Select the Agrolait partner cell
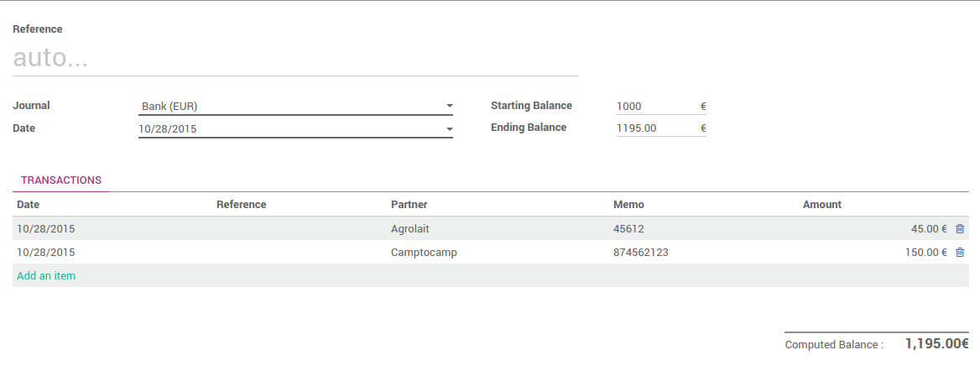The width and height of the screenshot is (980, 376). coord(410,228)
